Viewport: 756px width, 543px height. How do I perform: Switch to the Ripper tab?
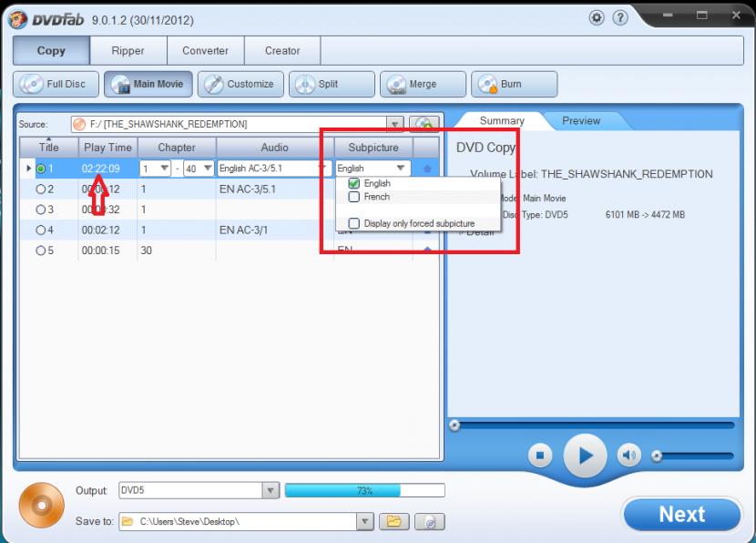[128, 51]
